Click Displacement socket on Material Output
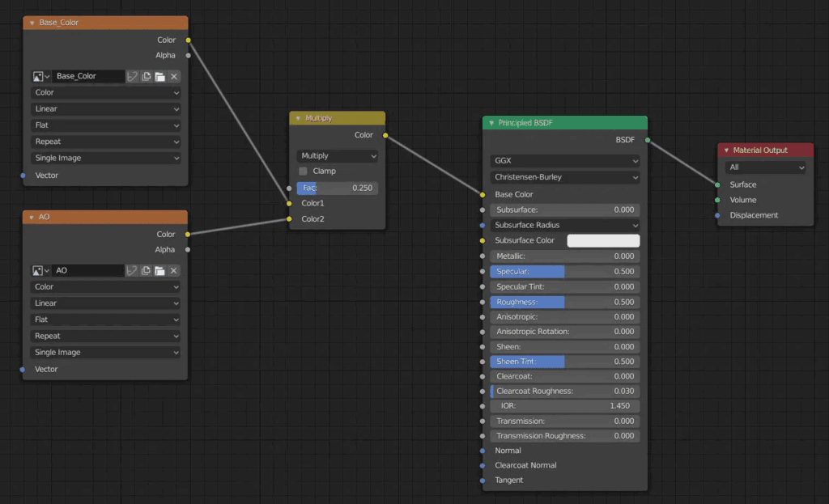This screenshot has height=504, width=829. 717,215
